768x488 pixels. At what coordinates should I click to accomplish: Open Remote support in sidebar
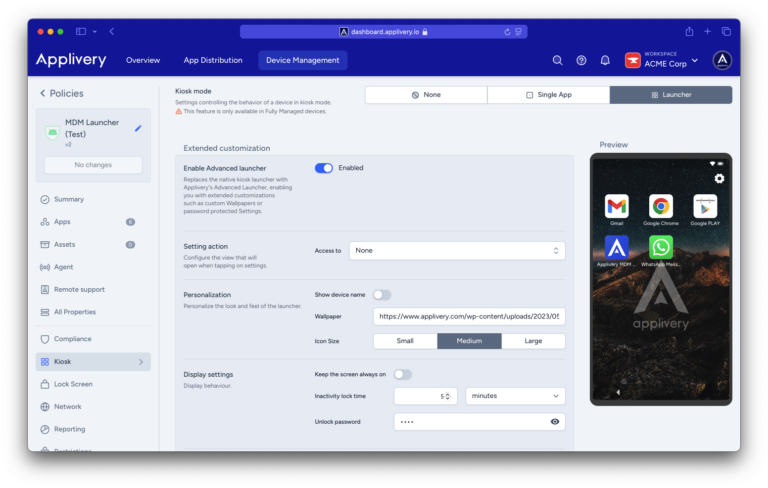click(x=93, y=290)
